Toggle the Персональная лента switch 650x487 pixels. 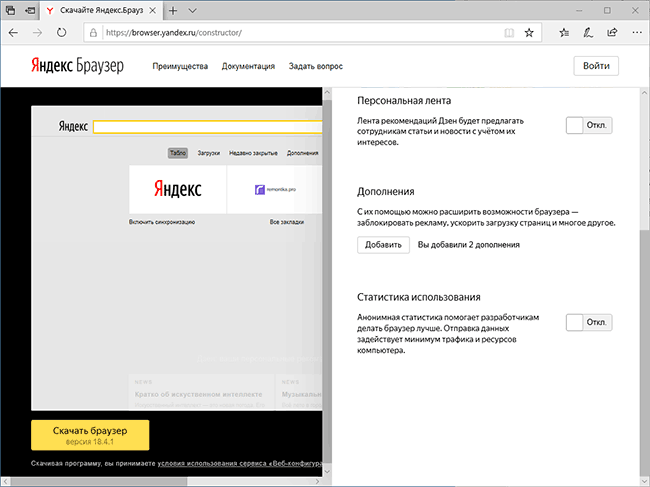[x=589, y=125]
